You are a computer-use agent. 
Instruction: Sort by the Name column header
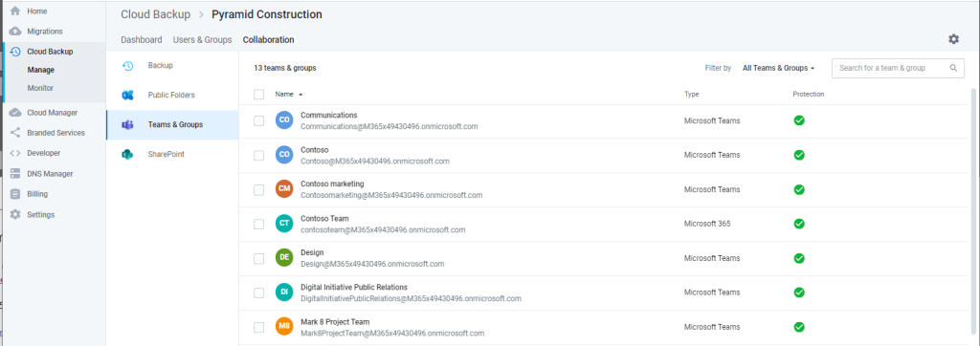click(288, 95)
